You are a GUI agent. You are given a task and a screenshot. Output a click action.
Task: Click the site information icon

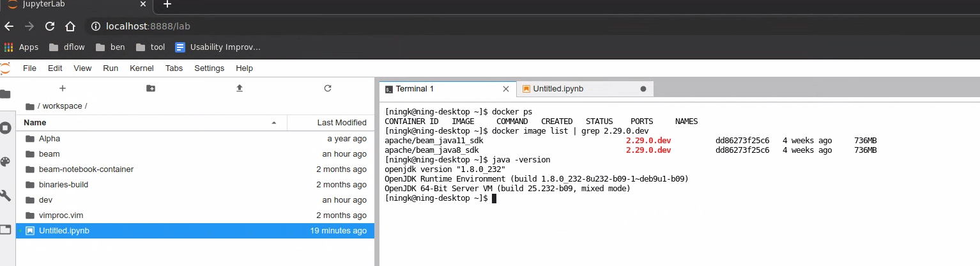pos(96,26)
